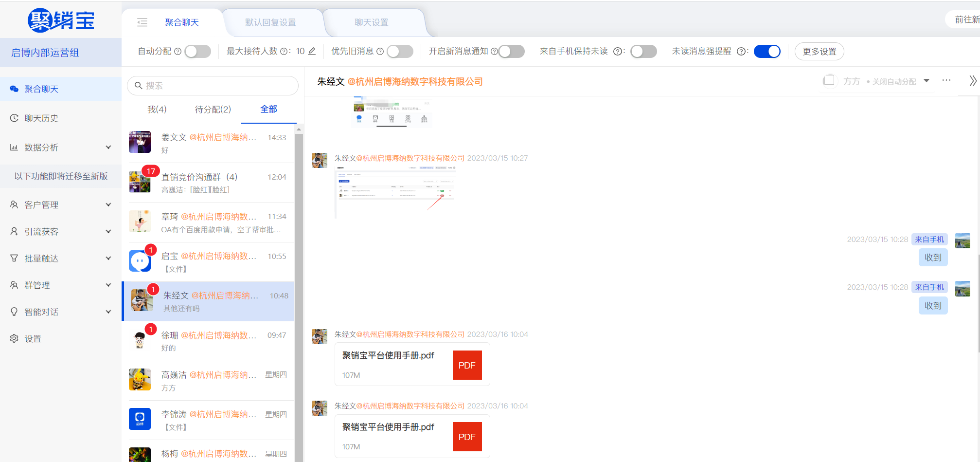Open the 设置 sidebar item
Image resolution: width=980 pixels, height=462 pixels.
click(61, 338)
